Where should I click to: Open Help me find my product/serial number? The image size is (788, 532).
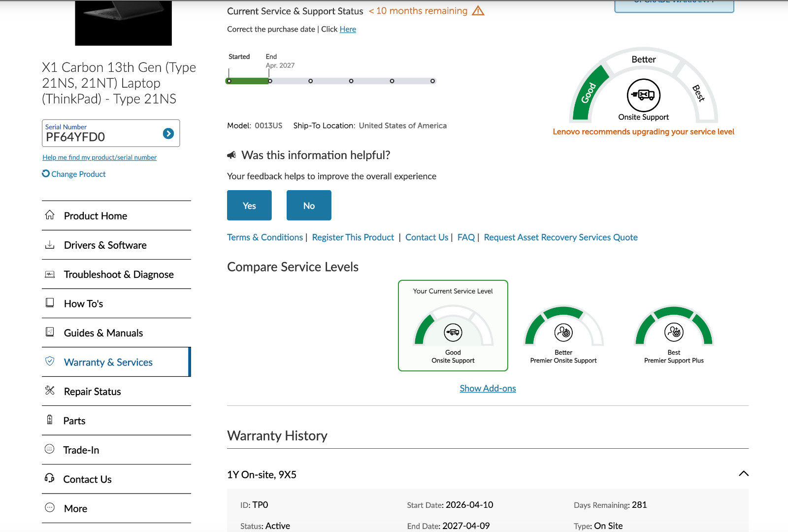(x=99, y=157)
